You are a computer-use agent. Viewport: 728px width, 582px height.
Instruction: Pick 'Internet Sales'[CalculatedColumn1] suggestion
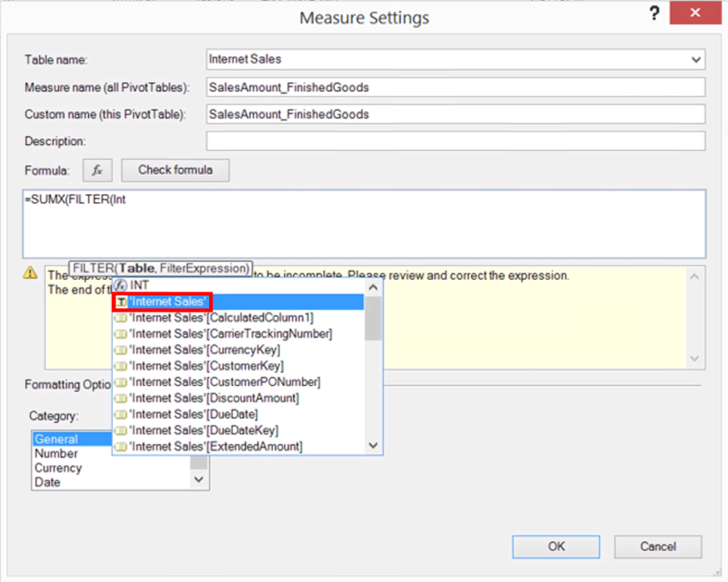point(221,318)
